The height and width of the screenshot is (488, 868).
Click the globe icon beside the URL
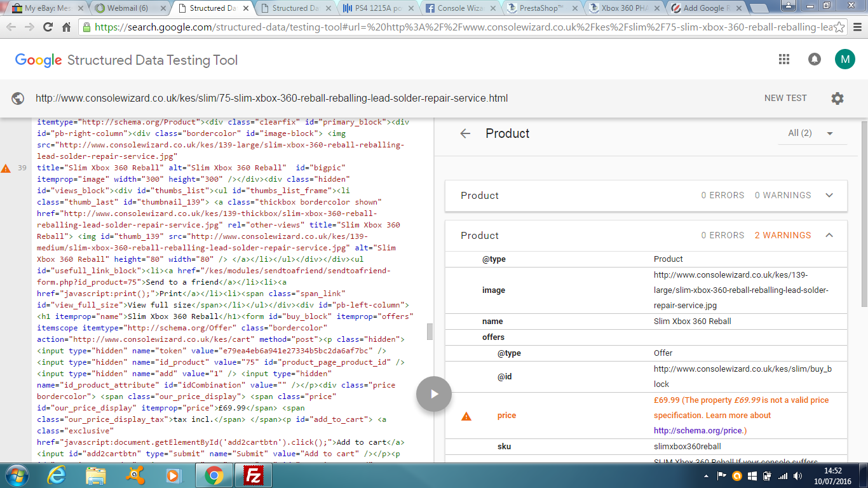tap(18, 98)
